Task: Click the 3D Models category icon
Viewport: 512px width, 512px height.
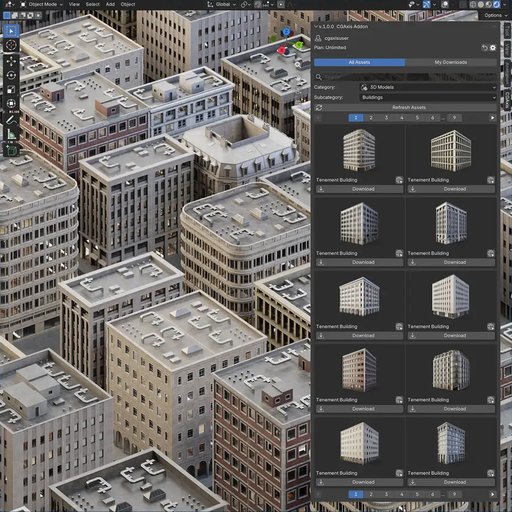Action: (364, 87)
